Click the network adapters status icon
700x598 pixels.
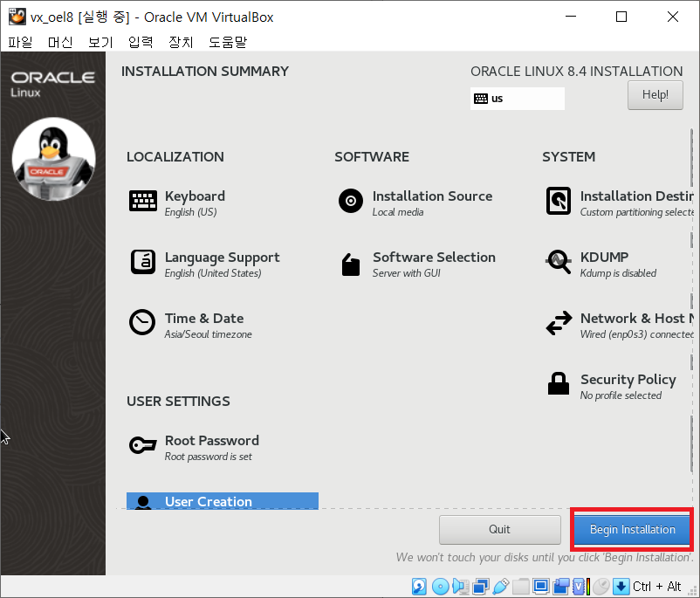[x=481, y=586]
